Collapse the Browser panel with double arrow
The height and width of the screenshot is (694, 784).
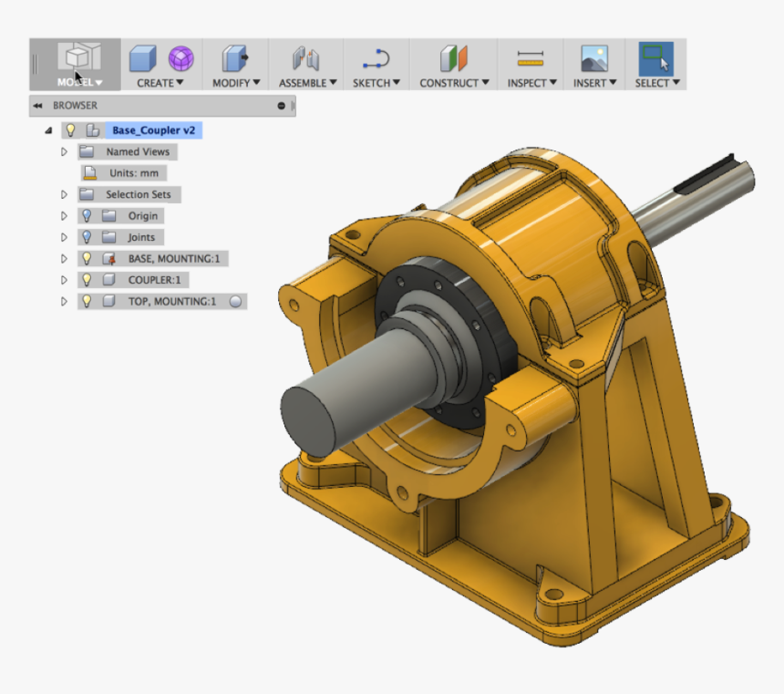tap(36, 106)
